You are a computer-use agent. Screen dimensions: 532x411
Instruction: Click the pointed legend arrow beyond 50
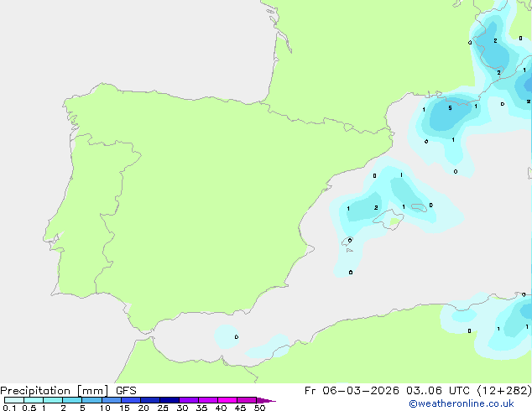266,400
